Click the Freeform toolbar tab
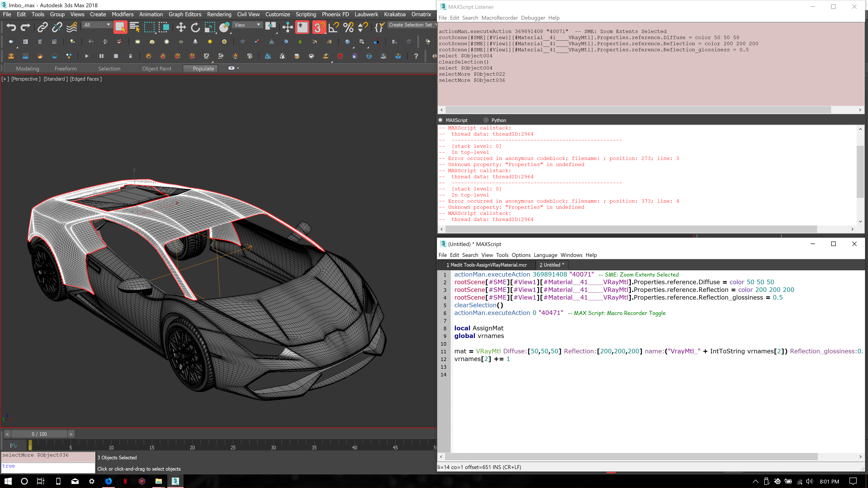 [66, 68]
